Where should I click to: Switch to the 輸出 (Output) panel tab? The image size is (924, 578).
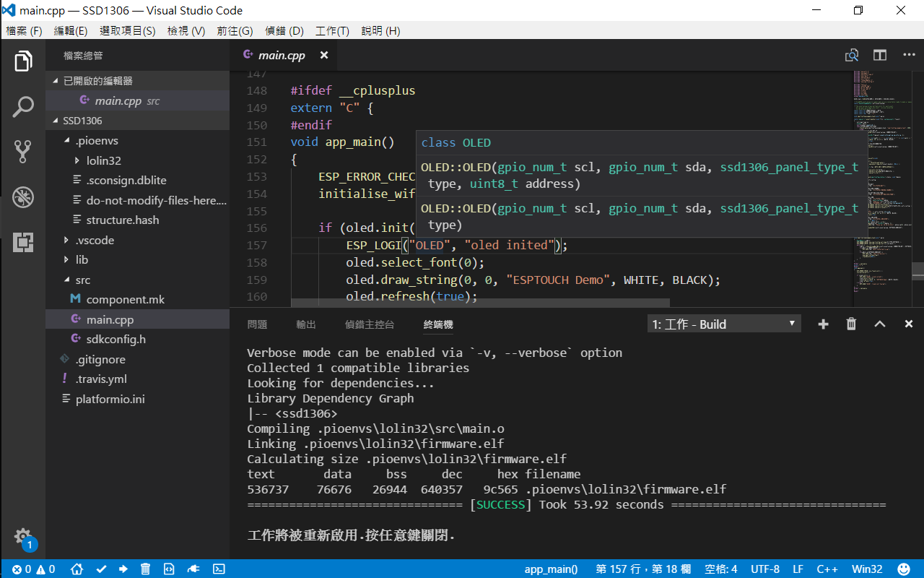[305, 324]
